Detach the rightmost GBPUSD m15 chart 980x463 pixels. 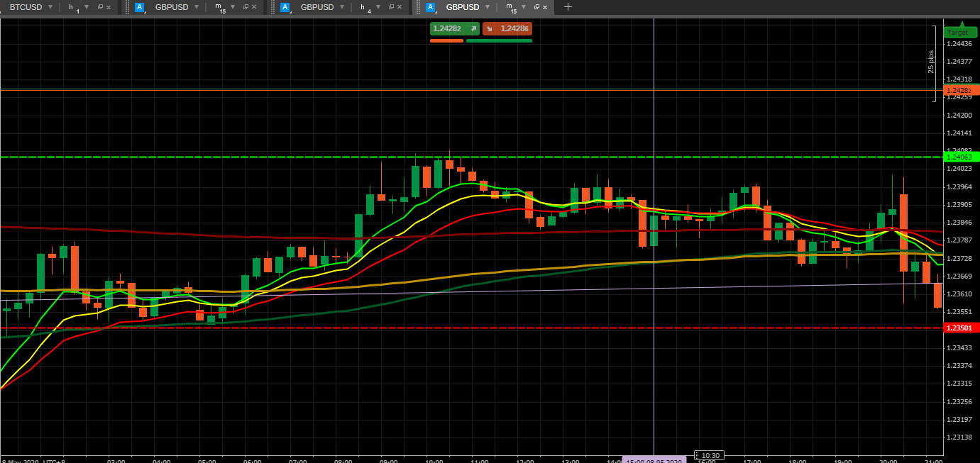click(536, 7)
